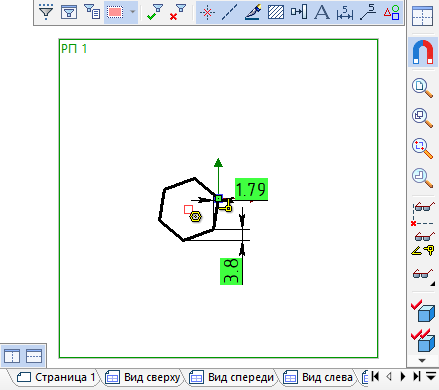
Task: Switch to the Вид сверху tab
Action: pos(144,377)
